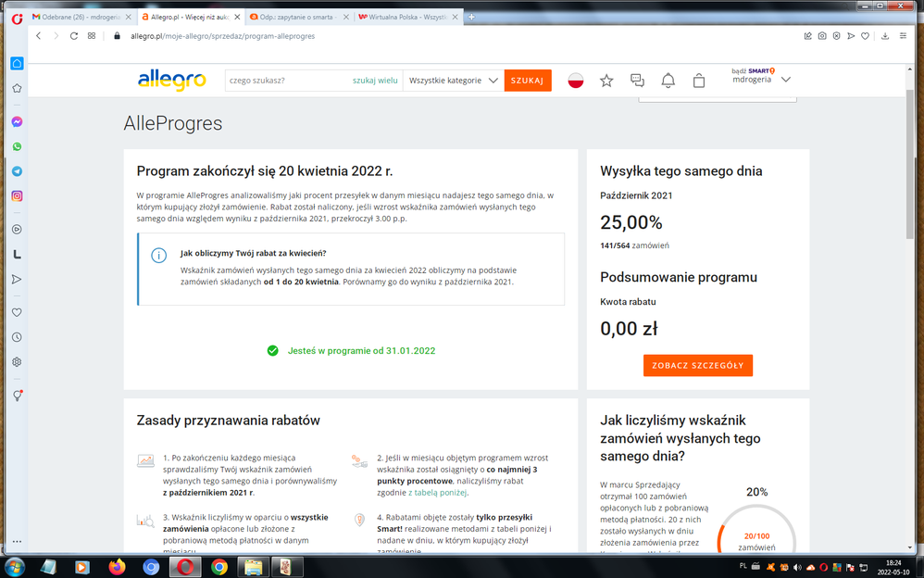This screenshot has height=578, width=924.
Task: Click the orange SZUKAJ button
Action: tap(528, 81)
